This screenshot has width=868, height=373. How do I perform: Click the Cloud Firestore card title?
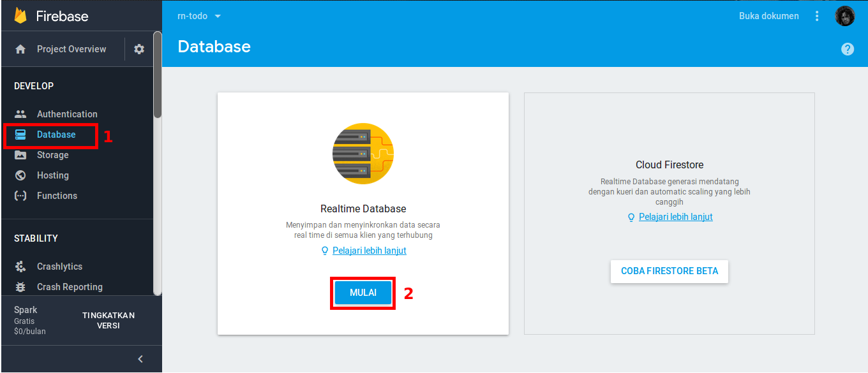click(x=670, y=165)
